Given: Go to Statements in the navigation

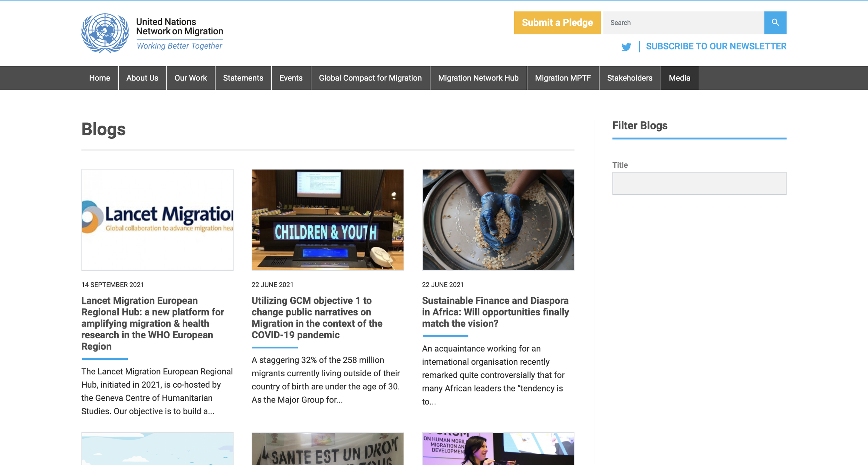Looking at the screenshot, I should (x=243, y=78).
